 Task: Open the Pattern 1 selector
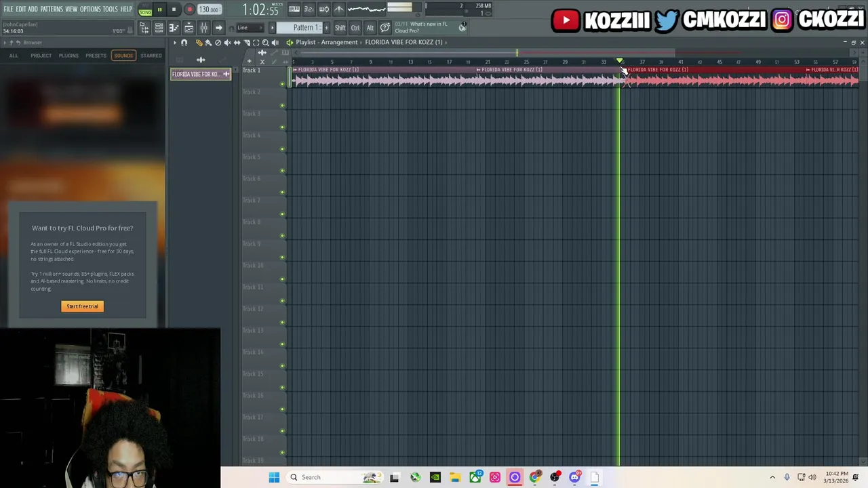pos(300,28)
